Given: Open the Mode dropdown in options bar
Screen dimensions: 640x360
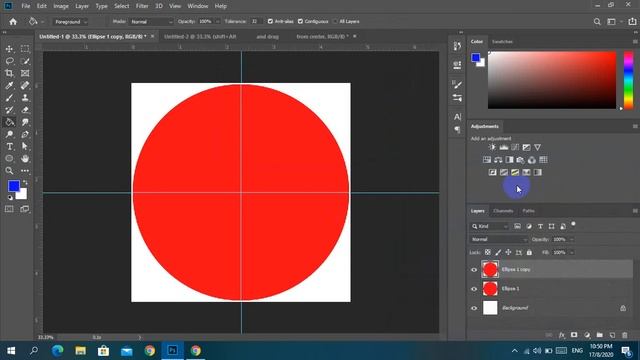Looking at the screenshot, I should [151, 22].
